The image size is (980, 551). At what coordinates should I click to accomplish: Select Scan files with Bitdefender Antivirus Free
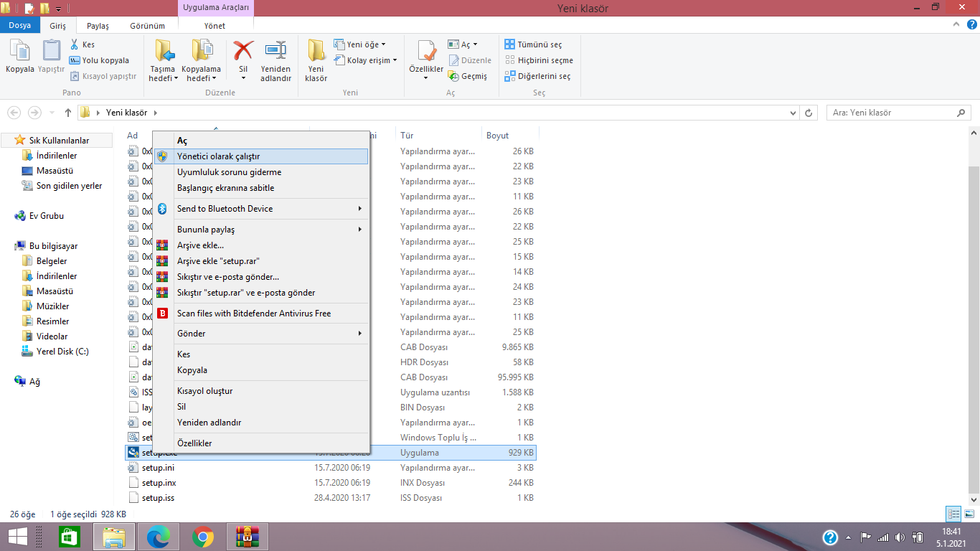coord(261,314)
